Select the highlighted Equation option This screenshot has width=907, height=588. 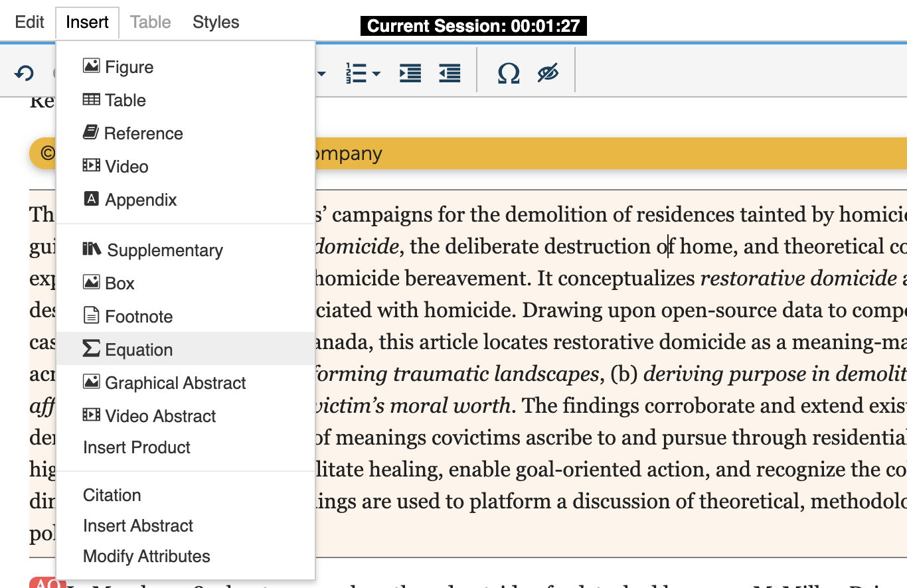coord(185,349)
